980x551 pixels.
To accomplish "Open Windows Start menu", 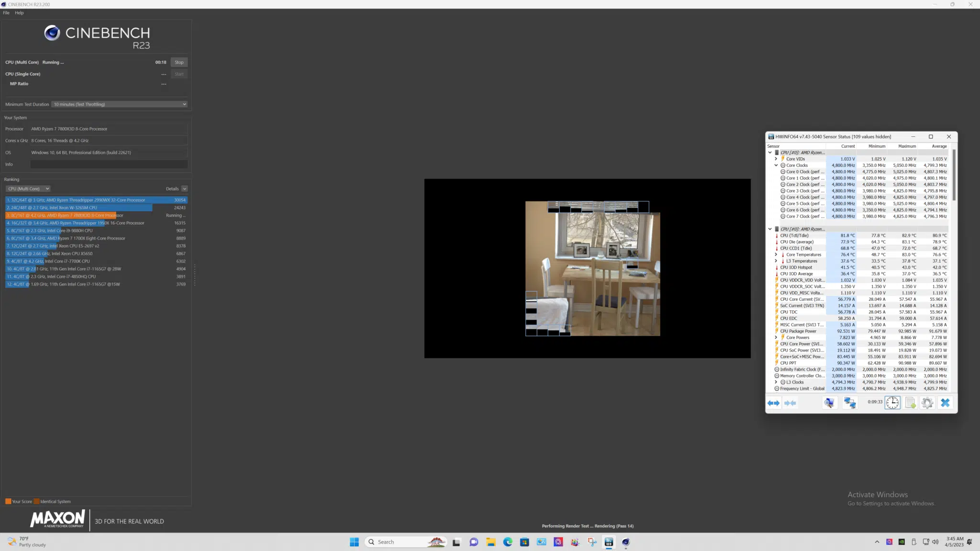I will pos(354,542).
